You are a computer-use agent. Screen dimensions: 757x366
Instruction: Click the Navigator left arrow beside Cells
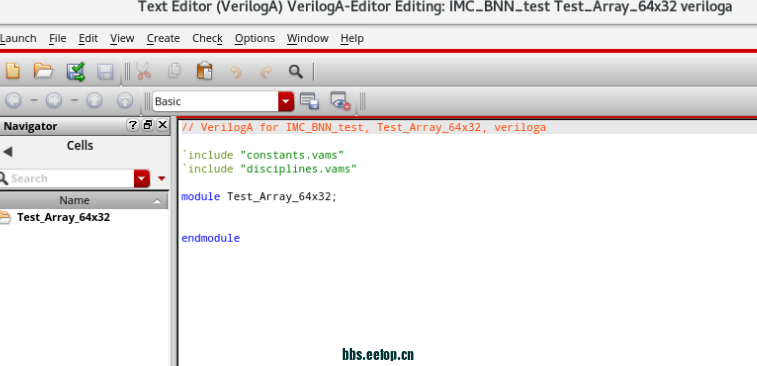tap(7, 152)
